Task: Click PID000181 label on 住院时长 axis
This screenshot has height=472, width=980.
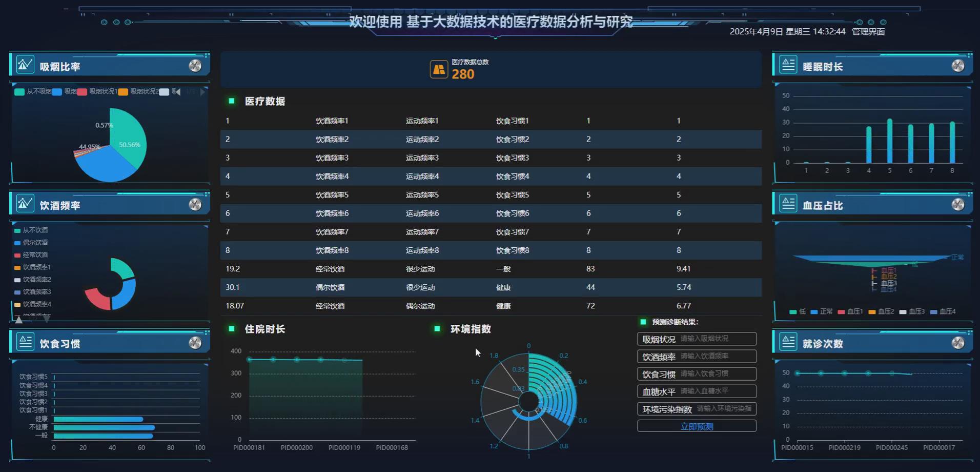Action: pyautogui.click(x=249, y=448)
